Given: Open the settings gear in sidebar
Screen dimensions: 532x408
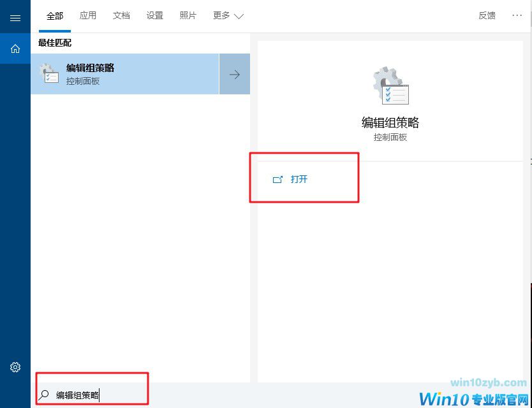Looking at the screenshot, I should coord(15,367).
